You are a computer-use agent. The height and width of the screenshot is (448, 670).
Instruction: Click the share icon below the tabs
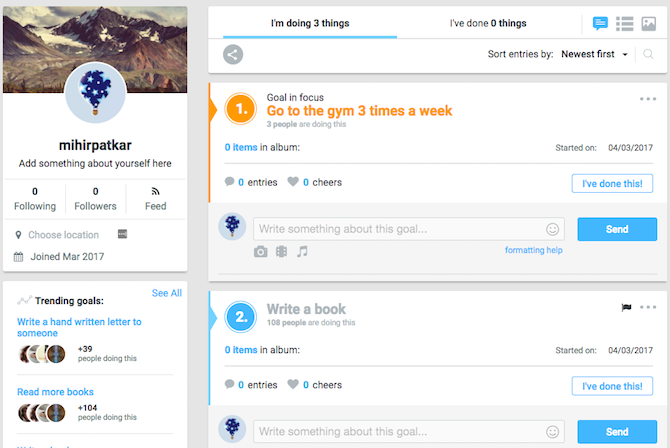tap(233, 55)
